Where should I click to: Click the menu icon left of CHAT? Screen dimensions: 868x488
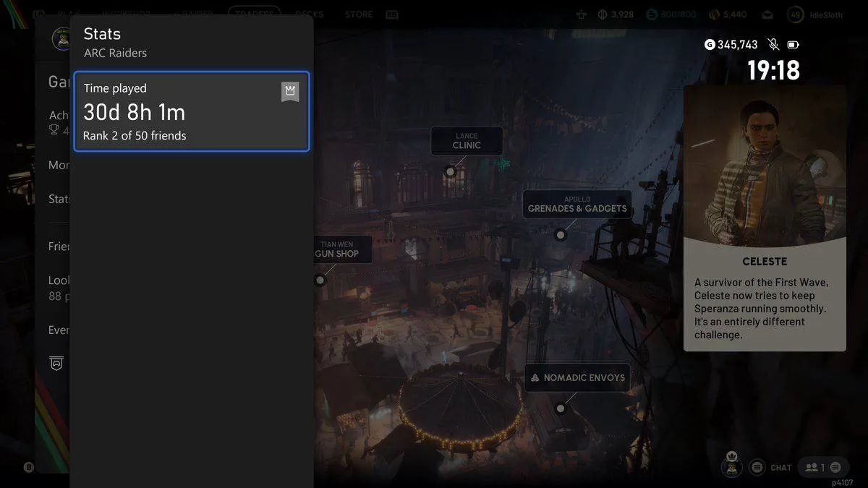[x=757, y=468]
